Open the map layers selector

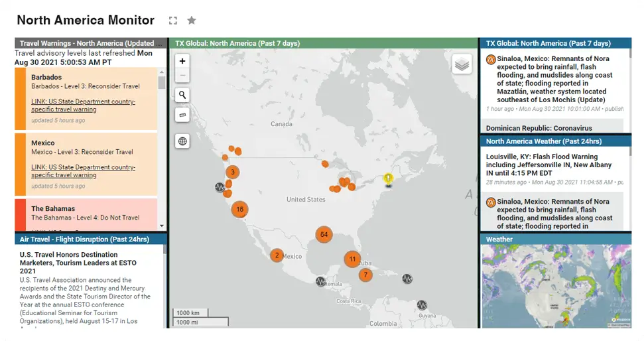462,64
